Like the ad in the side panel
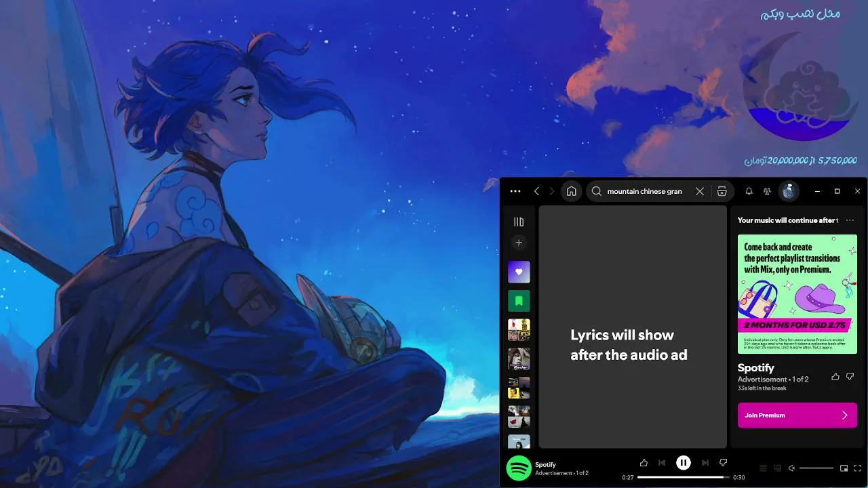Image resolution: width=868 pixels, height=488 pixels. (835, 377)
